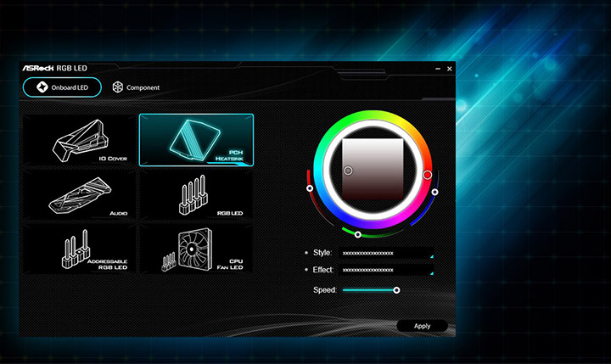Image resolution: width=611 pixels, height=364 pixels.
Task: Click the saturation square picker handle
Action: point(348,171)
